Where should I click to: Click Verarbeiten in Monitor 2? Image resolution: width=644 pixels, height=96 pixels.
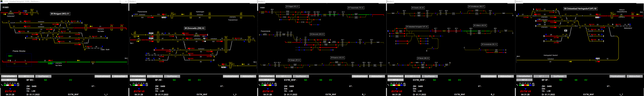click(x=138, y=76)
